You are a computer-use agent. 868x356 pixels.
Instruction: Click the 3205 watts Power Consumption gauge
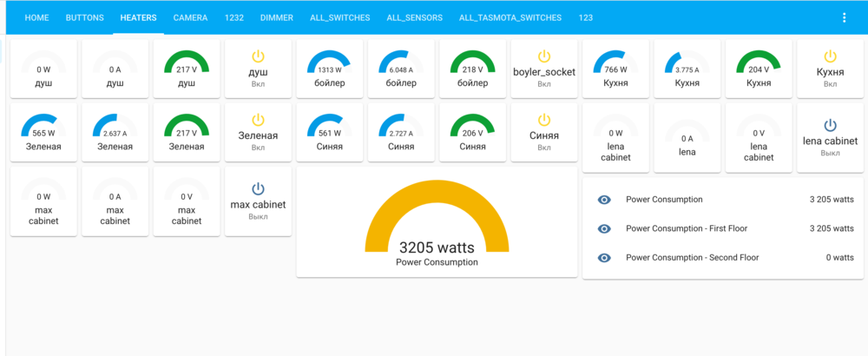point(437,223)
